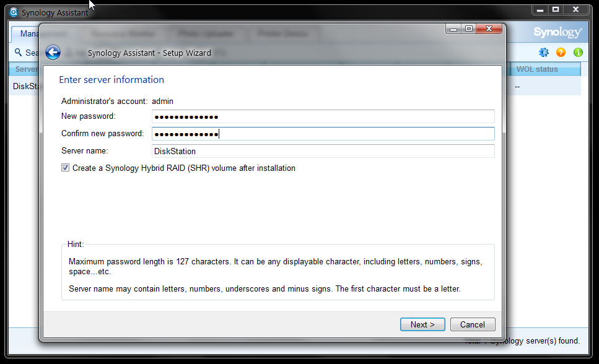This screenshot has height=364, width=599.
Task: Open help question mark icon
Action: 561,53
